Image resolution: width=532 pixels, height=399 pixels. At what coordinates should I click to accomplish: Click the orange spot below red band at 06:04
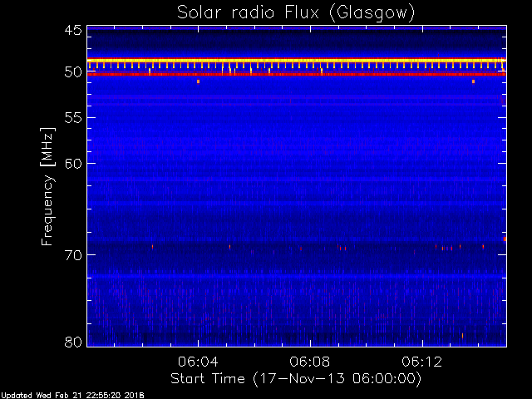point(198,81)
